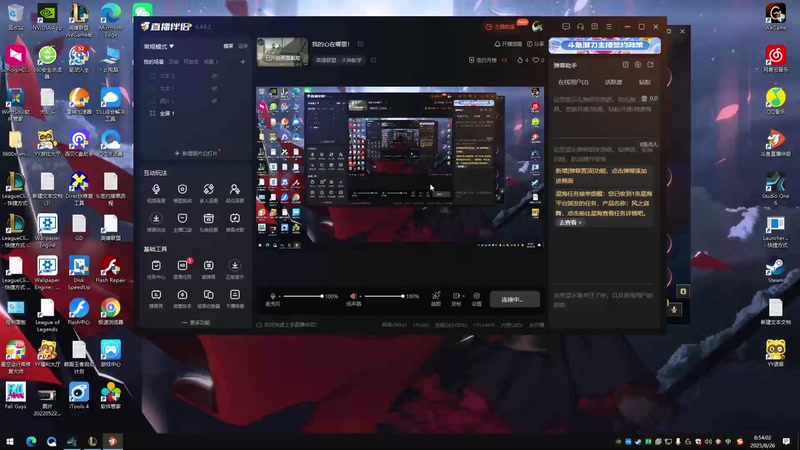Screen dimensions: 800x450
Task: Switch to 我的场景 tab
Action: click(154, 62)
